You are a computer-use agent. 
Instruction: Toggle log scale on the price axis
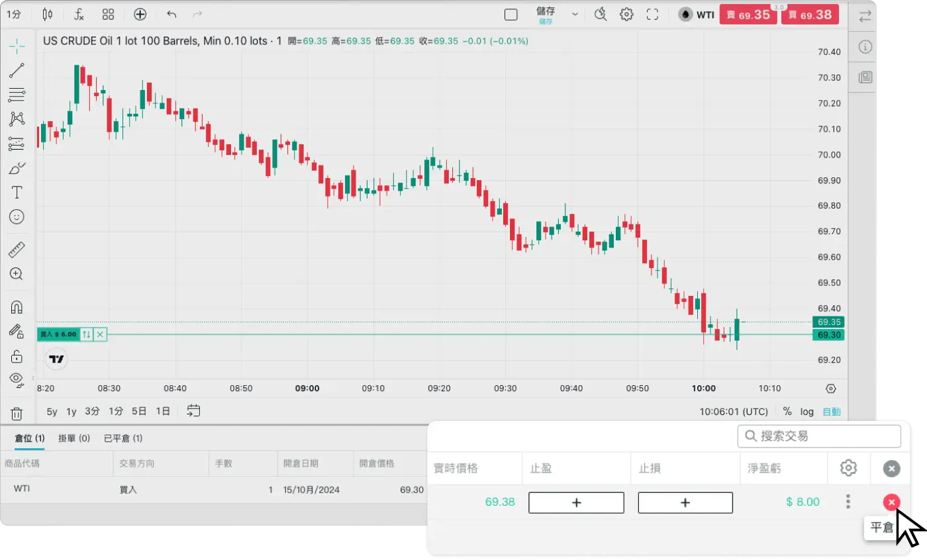point(806,411)
